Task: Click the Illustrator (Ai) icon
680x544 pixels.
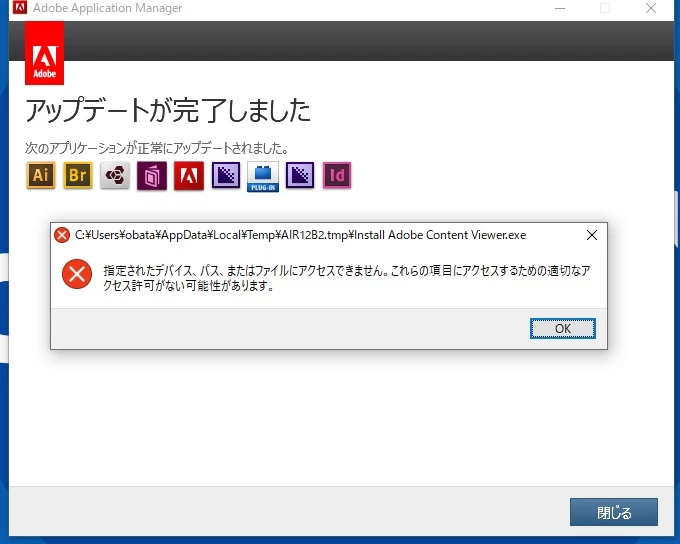Action: (x=41, y=175)
